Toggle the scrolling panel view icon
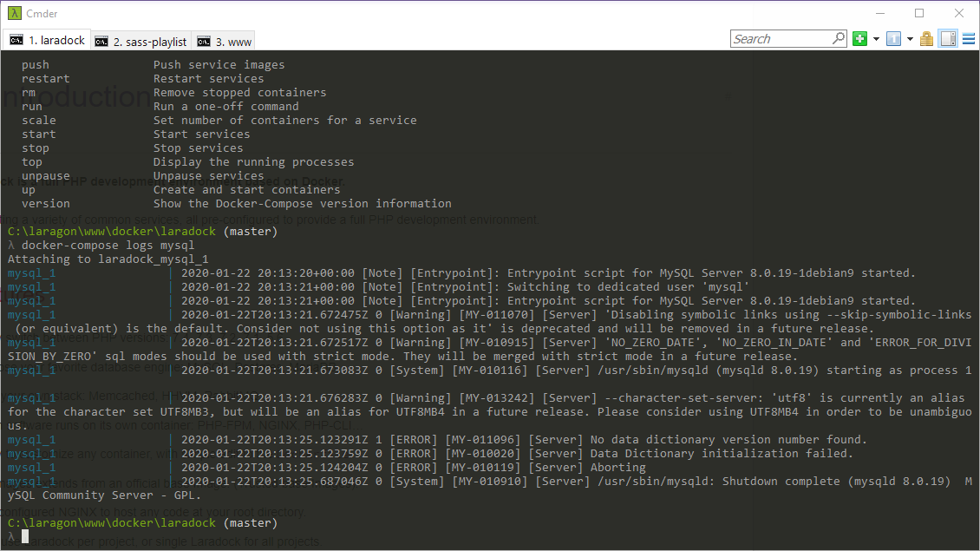 948,39
